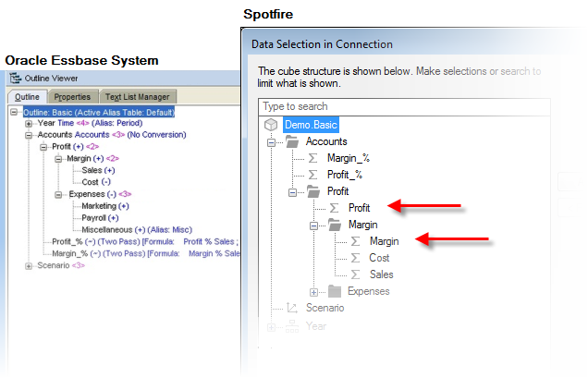Viewport: 588px width, 378px height.
Task: Select Accounts label in Spotfire tree
Action: (326, 141)
